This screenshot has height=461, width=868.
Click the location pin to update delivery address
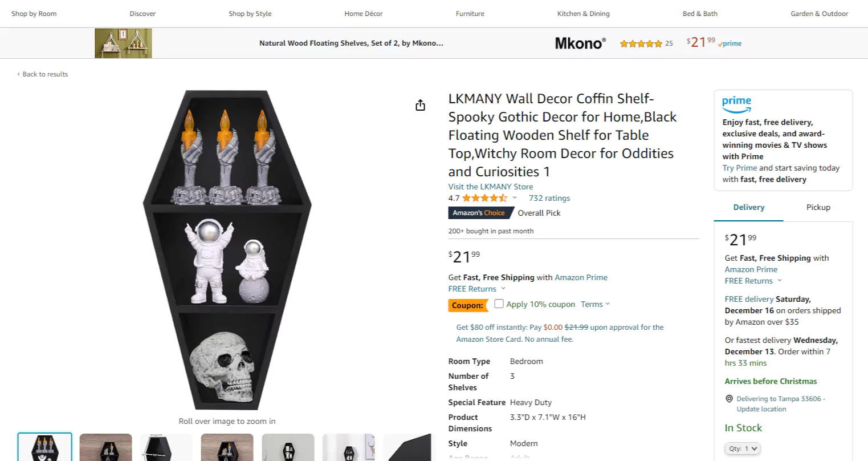[730, 398]
